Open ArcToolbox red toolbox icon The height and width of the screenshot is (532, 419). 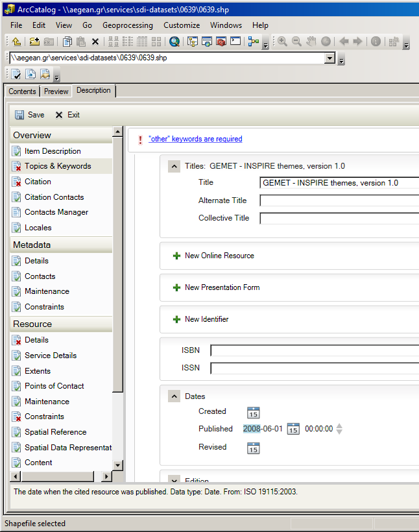[x=221, y=42]
